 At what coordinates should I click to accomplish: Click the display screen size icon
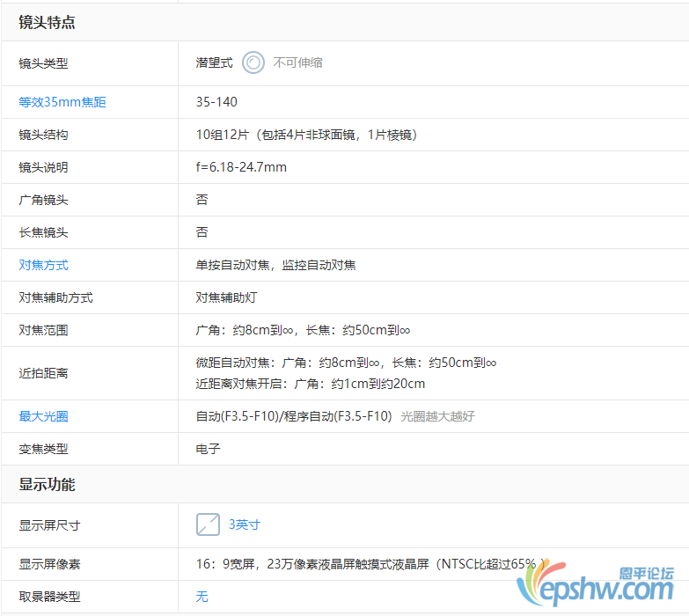208,524
